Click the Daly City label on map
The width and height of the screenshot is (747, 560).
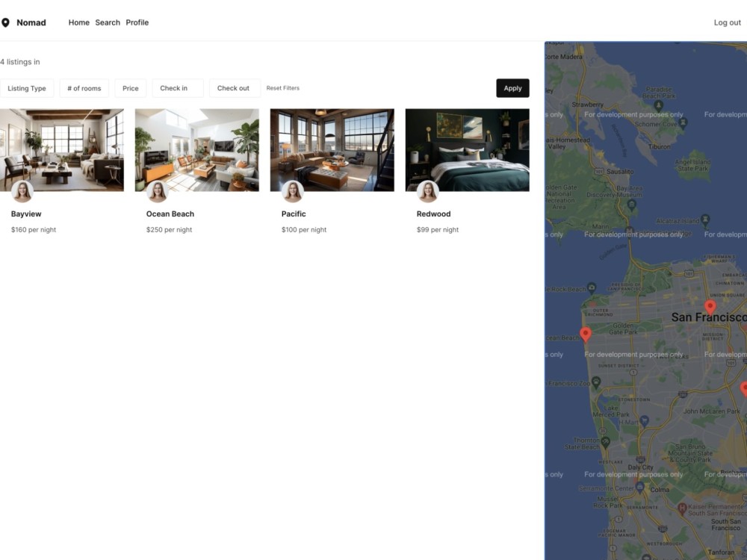640,467
